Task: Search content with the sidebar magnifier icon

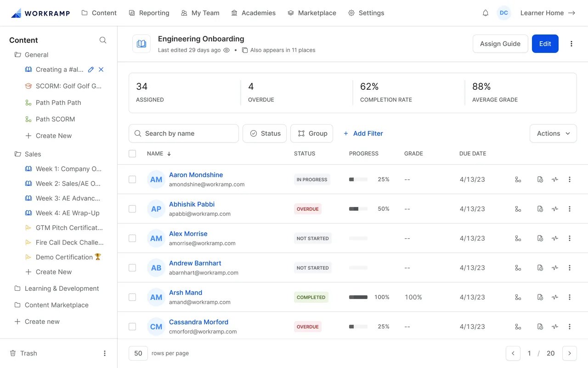Action: (x=103, y=40)
